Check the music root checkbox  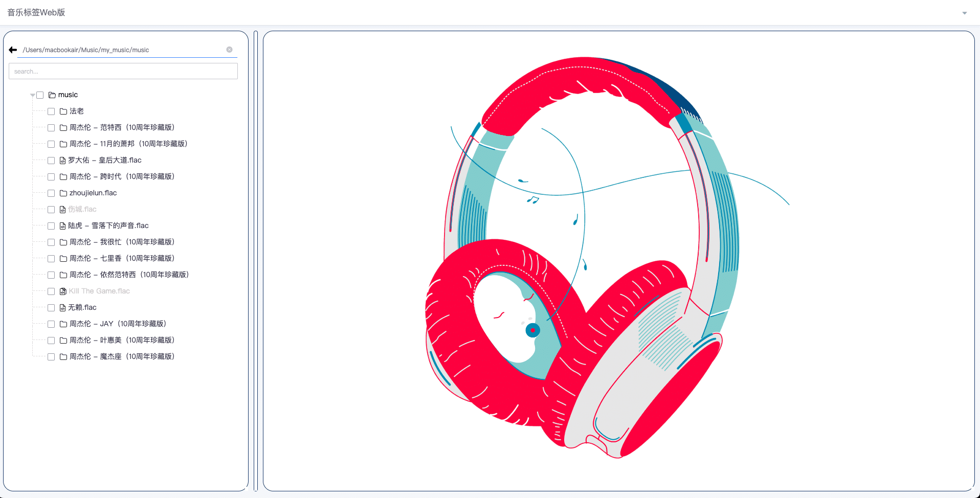(40, 95)
